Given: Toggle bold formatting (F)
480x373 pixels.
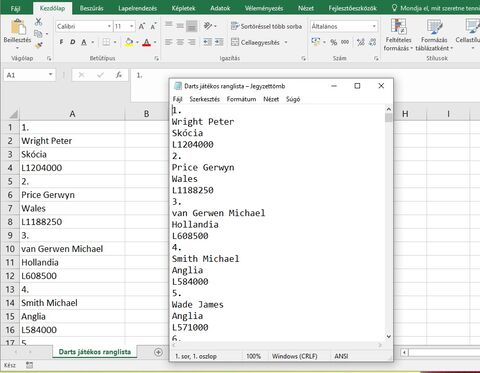Looking at the screenshot, I should click(x=61, y=42).
